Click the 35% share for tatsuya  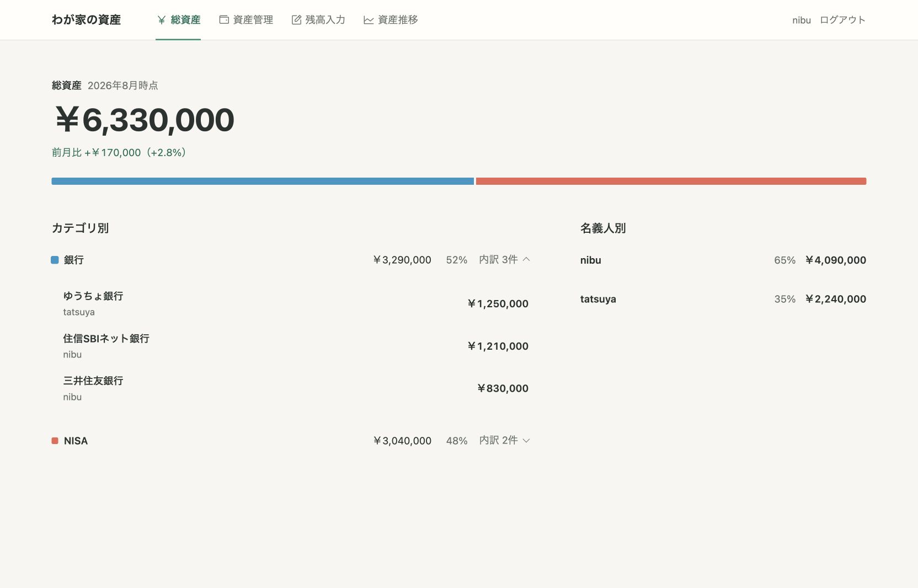784,299
